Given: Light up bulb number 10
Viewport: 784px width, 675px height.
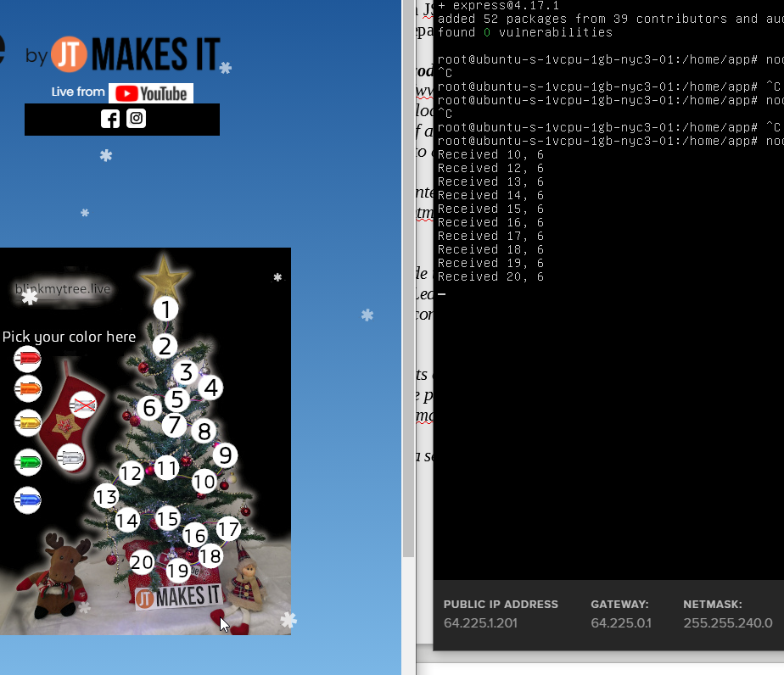Looking at the screenshot, I should (204, 482).
